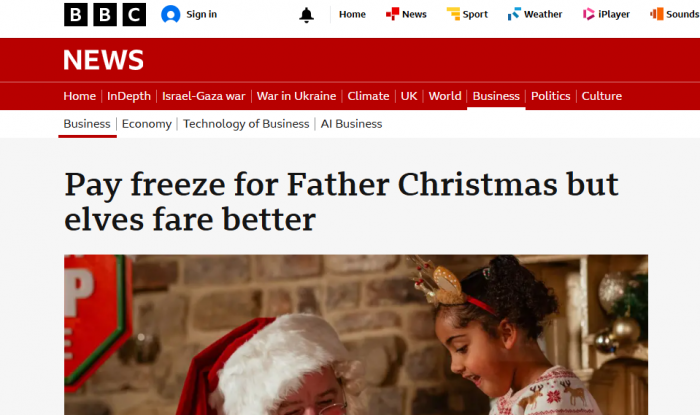Go to Israel-Gaza war section
700x415 pixels.
pyautogui.click(x=204, y=96)
